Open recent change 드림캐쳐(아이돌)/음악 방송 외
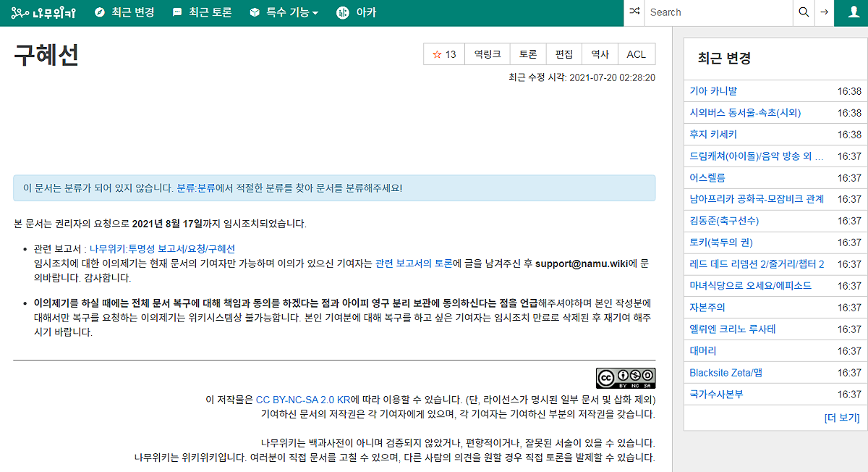Viewport: 868px width, 472px height. (x=757, y=156)
